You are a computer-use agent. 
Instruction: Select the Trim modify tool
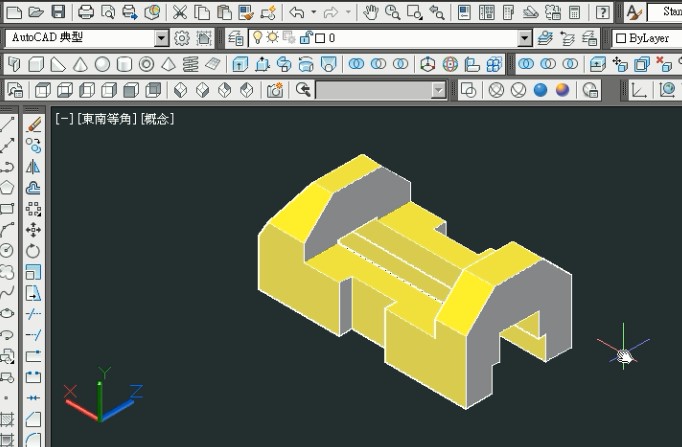coord(33,314)
